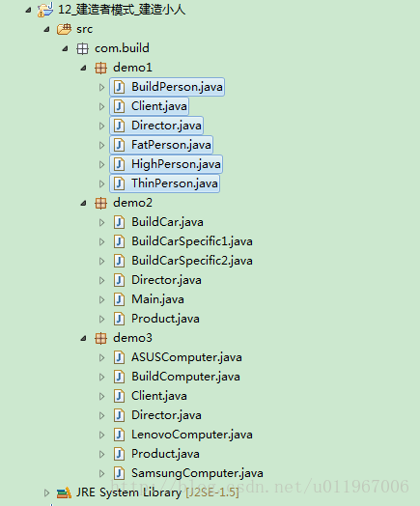Select the com.build package label
This screenshot has height=506, width=420.
[122, 48]
